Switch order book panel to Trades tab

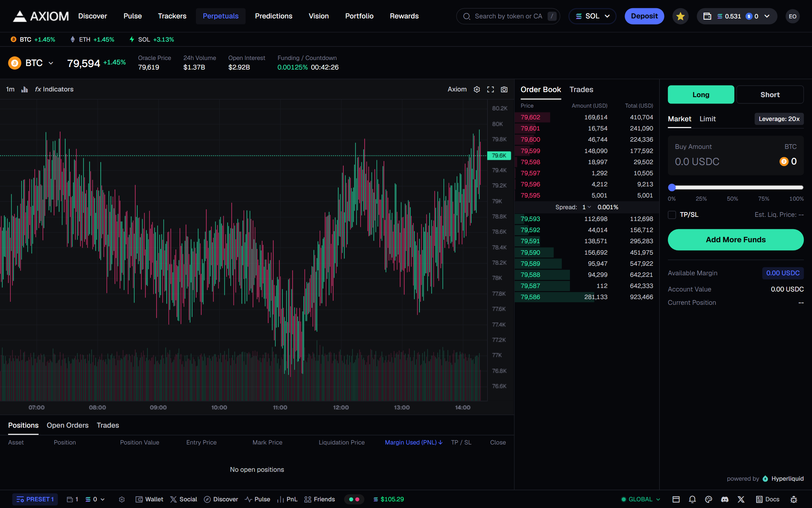click(x=581, y=90)
